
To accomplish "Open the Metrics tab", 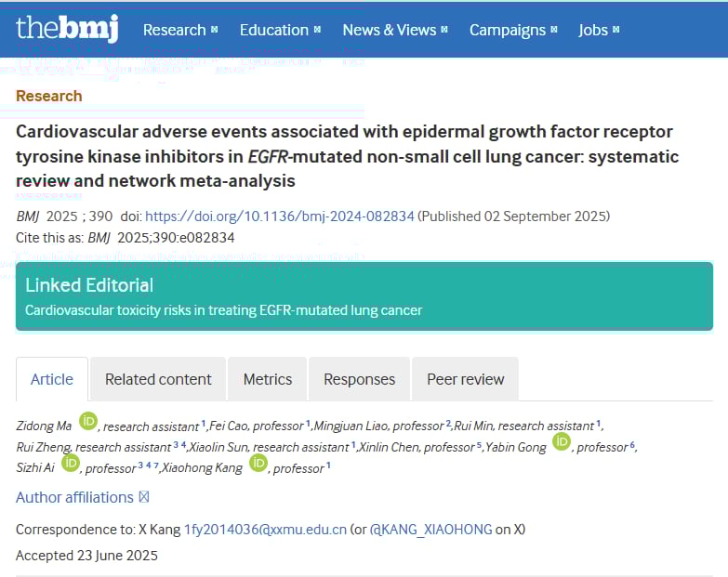I will coord(268,379).
